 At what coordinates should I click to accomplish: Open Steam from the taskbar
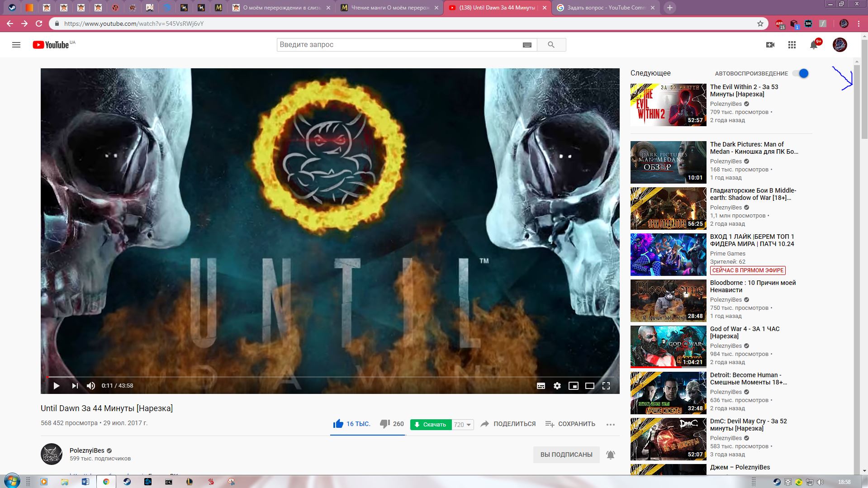pyautogui.click(x=127, y=482)
